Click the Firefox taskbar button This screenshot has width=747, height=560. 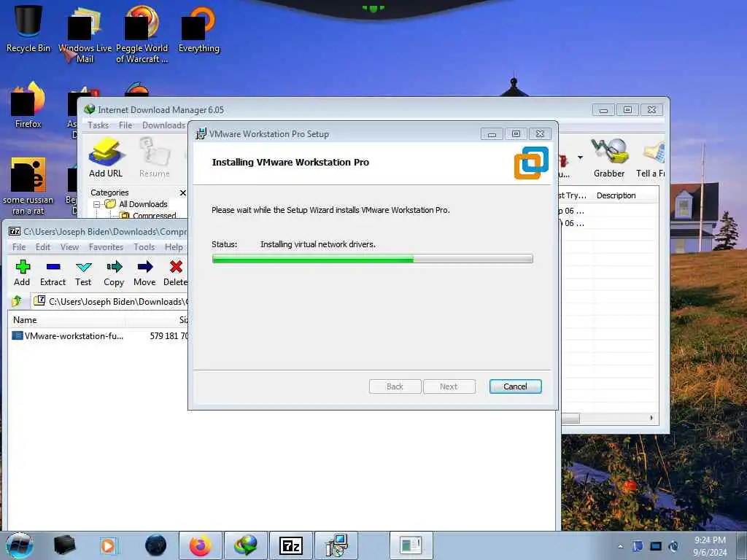point(201,545)
